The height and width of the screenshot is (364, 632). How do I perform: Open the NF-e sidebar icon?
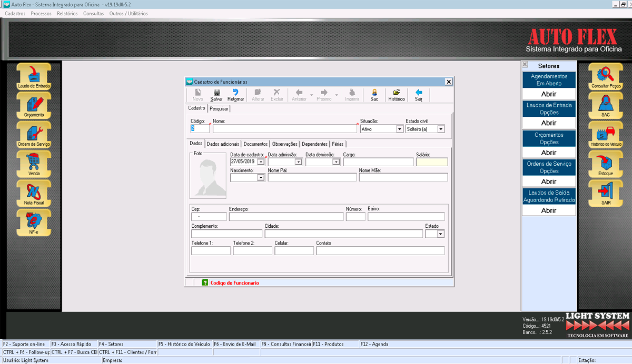34,223
